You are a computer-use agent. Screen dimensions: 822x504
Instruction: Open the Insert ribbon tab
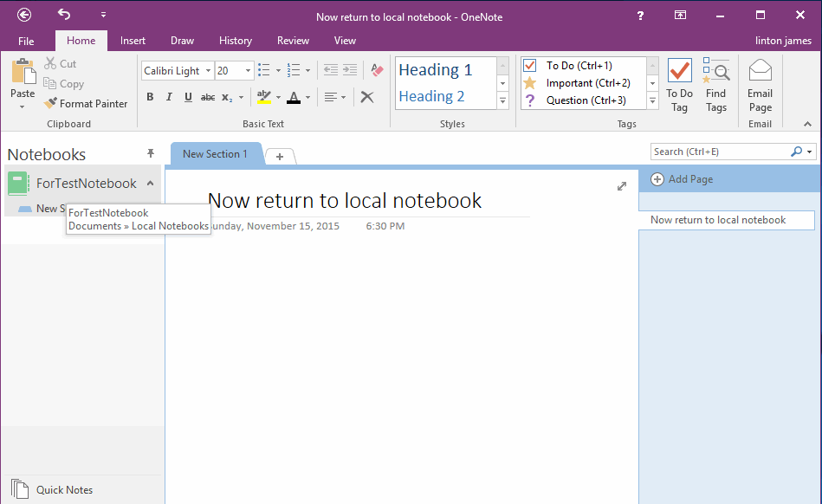133,41
